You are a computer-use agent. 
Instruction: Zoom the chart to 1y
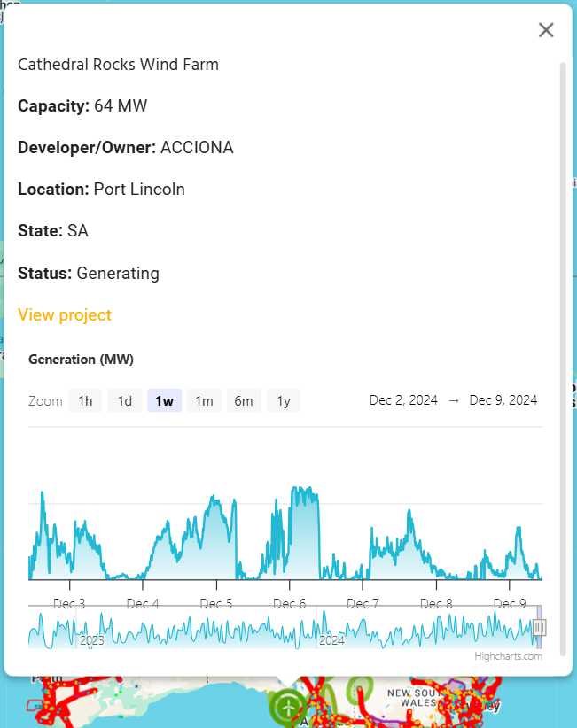pyautogui.click(x=284, y=400)
